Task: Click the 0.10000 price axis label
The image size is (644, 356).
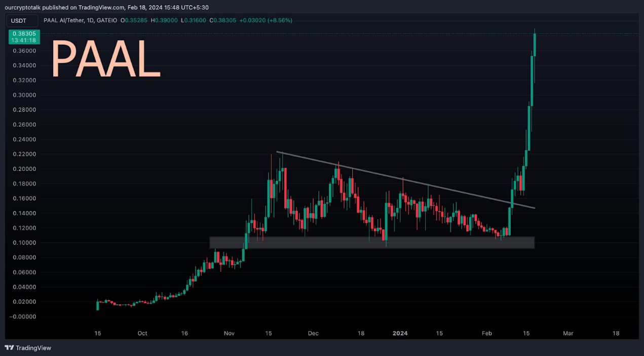Action: 24,243
